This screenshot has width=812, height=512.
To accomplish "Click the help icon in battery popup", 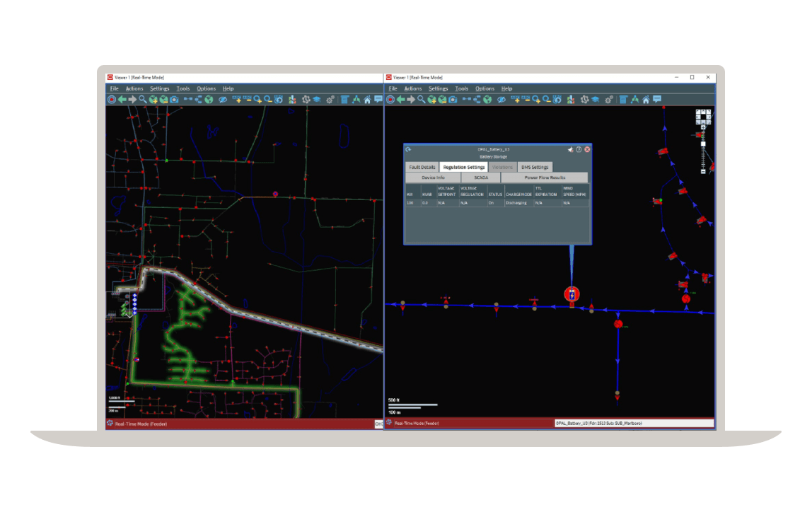I will pos(579,150).
